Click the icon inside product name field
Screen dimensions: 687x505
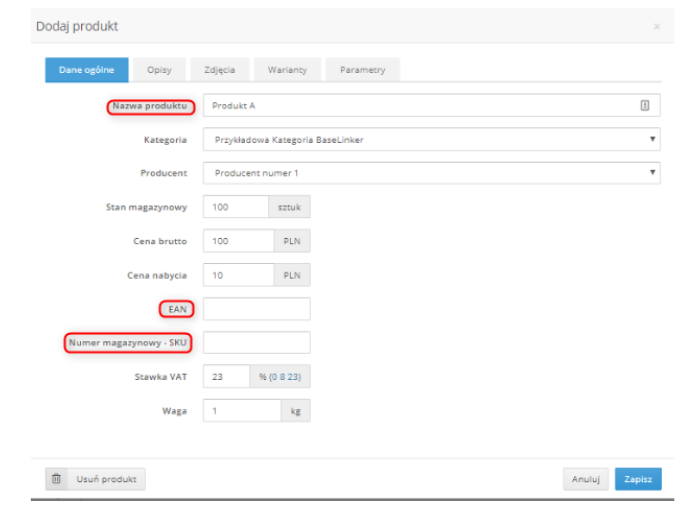click(x=645, y=106)
